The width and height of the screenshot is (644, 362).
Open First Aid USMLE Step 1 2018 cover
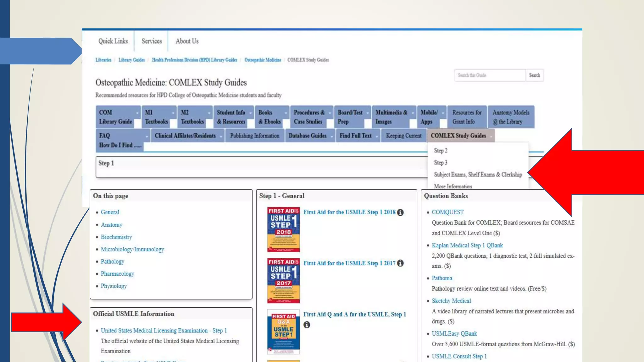(x=283, y=229)
